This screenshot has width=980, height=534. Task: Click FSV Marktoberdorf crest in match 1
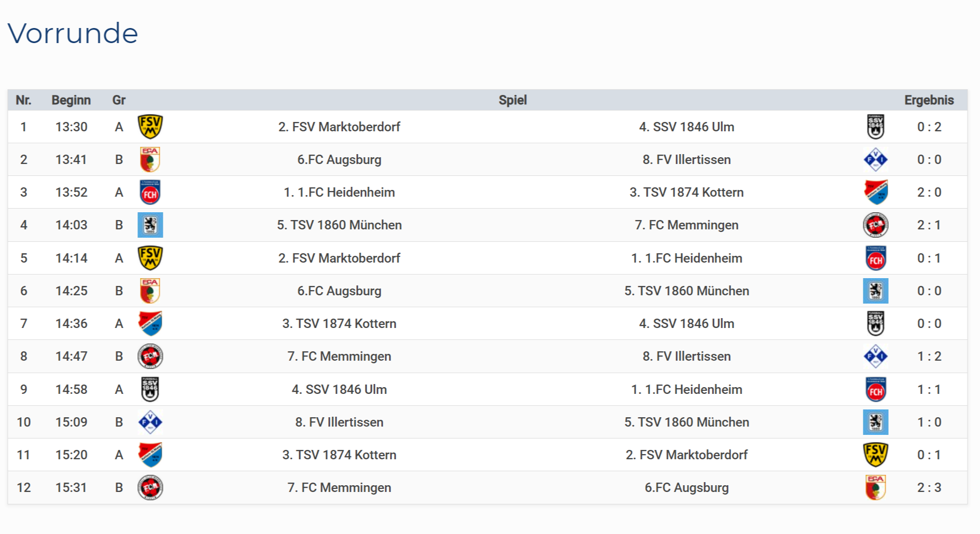[150, 127]
